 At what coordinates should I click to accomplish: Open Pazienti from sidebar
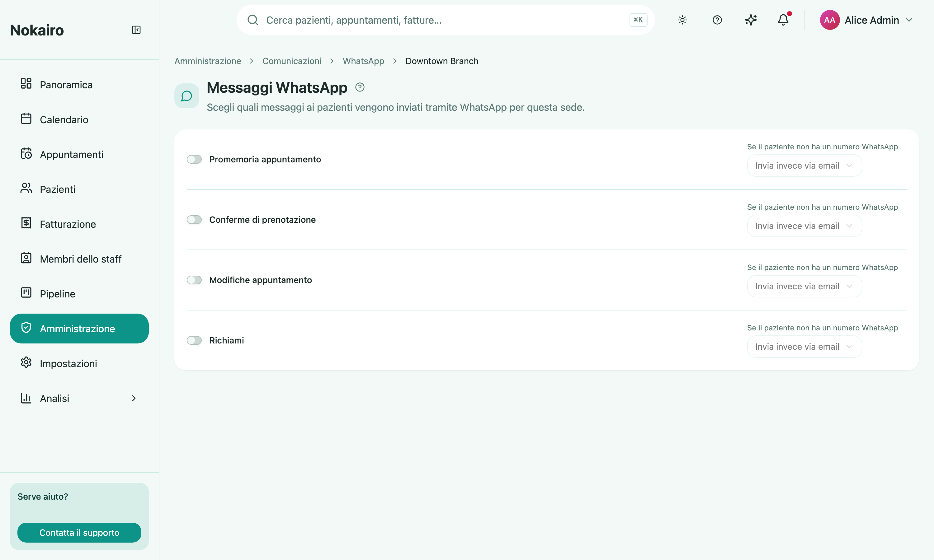click(x=79, y=189)
